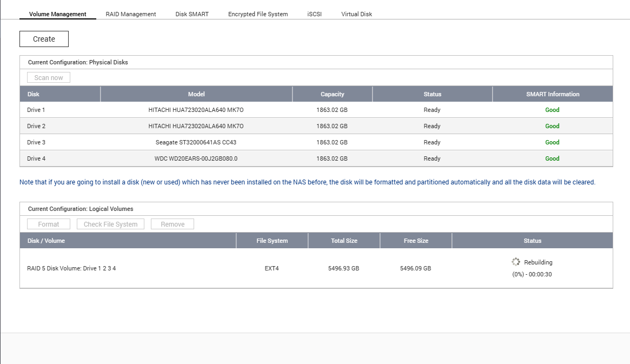
Task: Click Drive 4's 1863.02 GB capacity
Action: [332, 158]
